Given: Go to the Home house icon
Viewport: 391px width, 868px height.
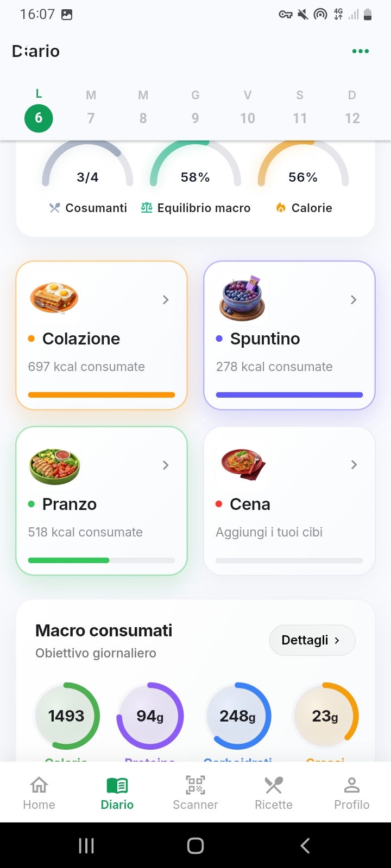Looking at the screenshot, I should click(39, 785).
